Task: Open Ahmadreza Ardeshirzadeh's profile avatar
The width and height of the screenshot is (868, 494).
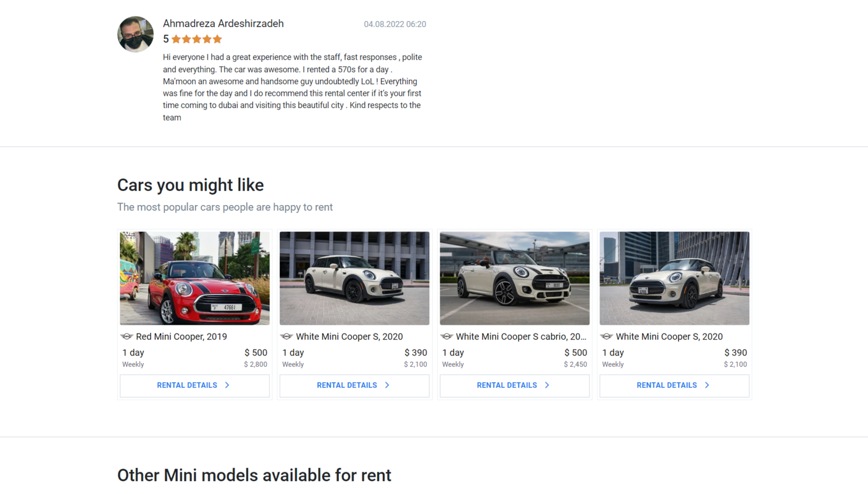Action: 135,34
